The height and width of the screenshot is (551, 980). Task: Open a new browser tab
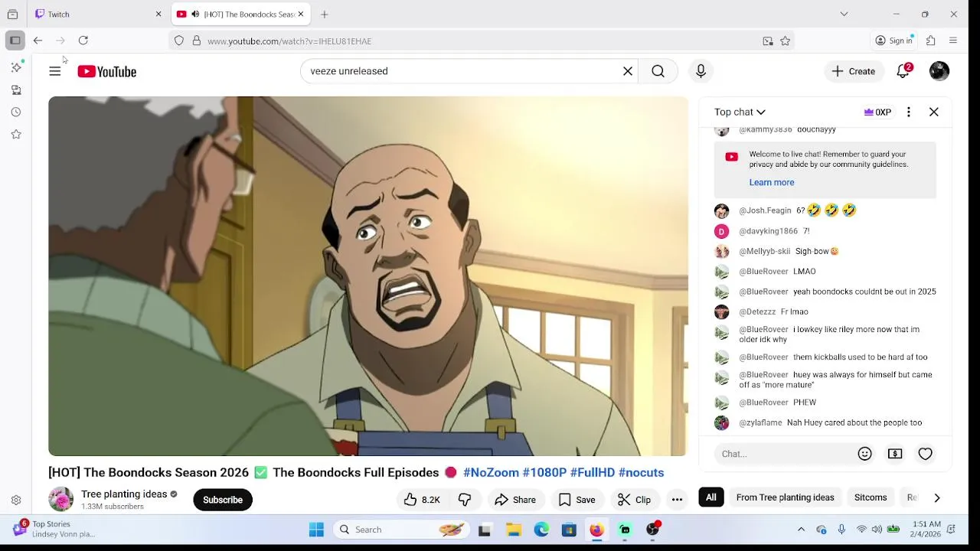(325, 15)
